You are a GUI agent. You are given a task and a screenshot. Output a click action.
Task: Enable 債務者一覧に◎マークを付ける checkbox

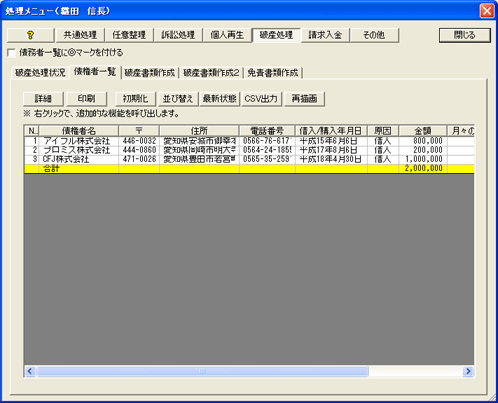click(11, 53)
